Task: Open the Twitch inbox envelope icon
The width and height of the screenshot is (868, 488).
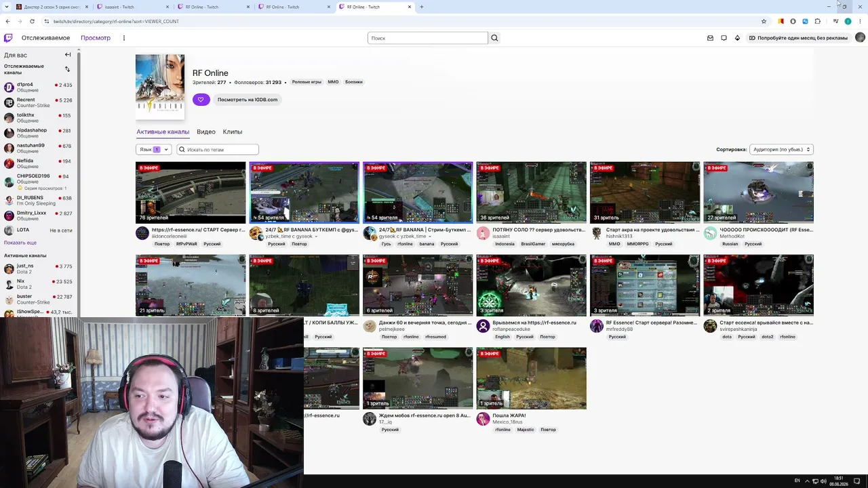Action: click(x=710, y=38)
